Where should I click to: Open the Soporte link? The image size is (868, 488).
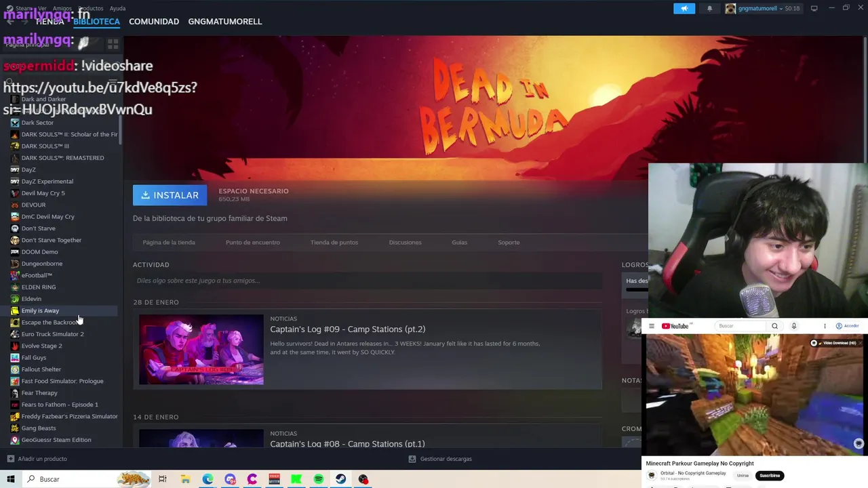509,242
